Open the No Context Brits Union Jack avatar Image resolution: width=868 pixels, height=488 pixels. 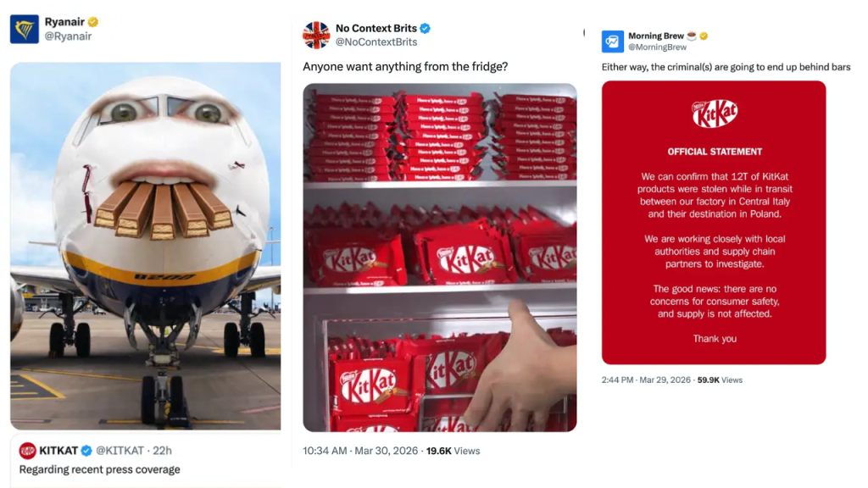[x=316, y=35]
